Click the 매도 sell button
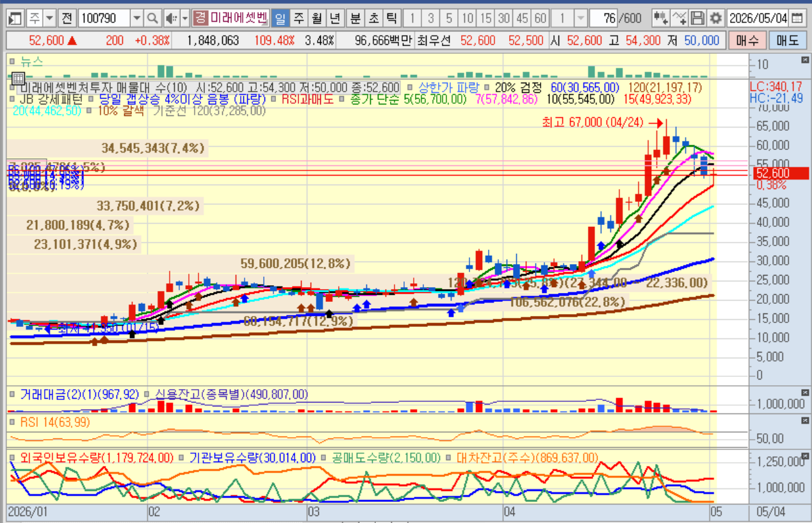Screen dimensions: 812x523 [x=788, y=40]
